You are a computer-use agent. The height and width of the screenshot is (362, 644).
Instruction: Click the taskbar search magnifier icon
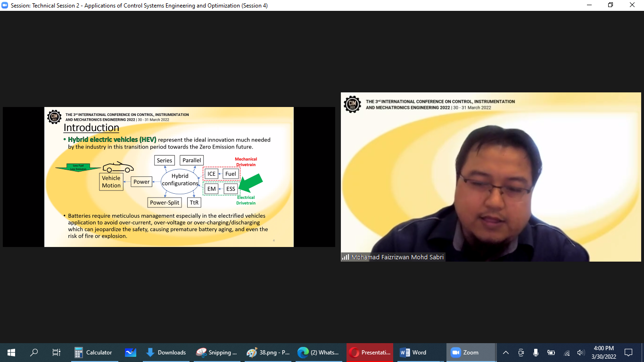[x=34, y=352]
